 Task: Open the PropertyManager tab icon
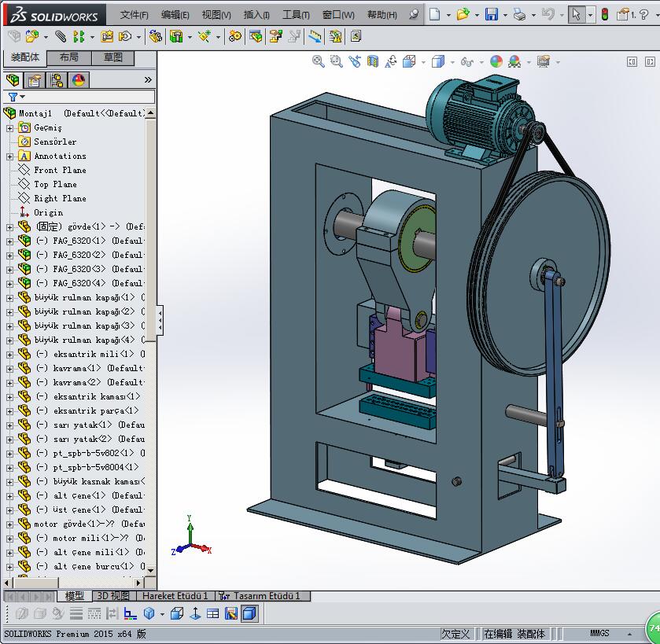(x=35, y=80)
